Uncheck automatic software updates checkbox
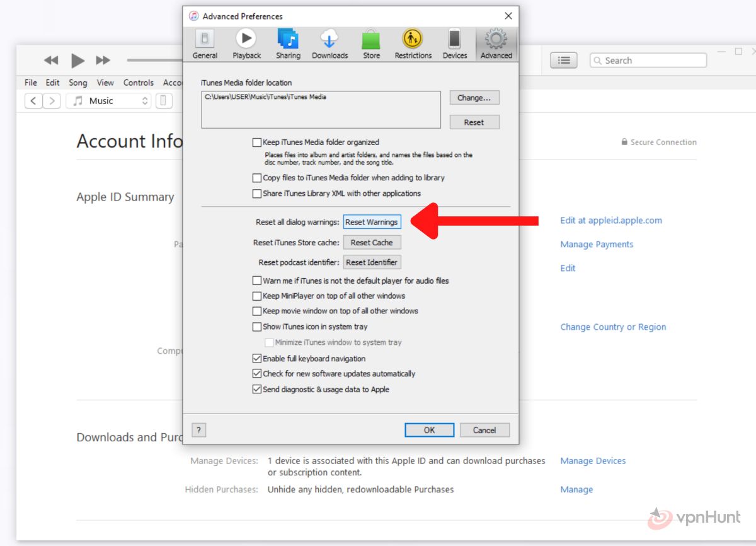This screenshot has height=546, width=756. pos(257,374)
